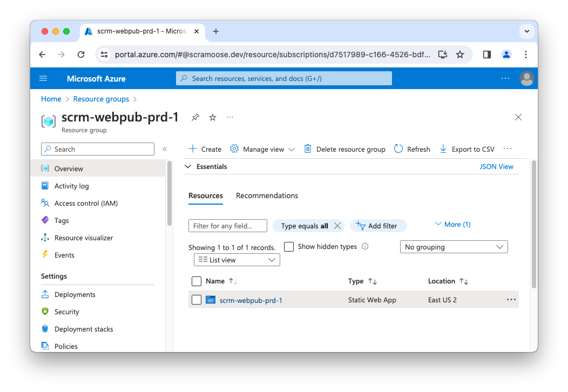
Task: Sort by Location column
Action: [x=448, y=281]
